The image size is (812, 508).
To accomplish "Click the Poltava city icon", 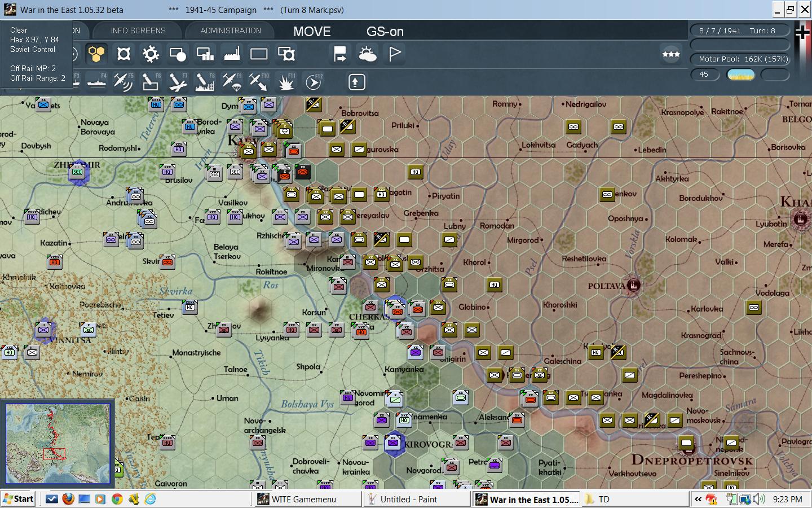I will (633, 286).
